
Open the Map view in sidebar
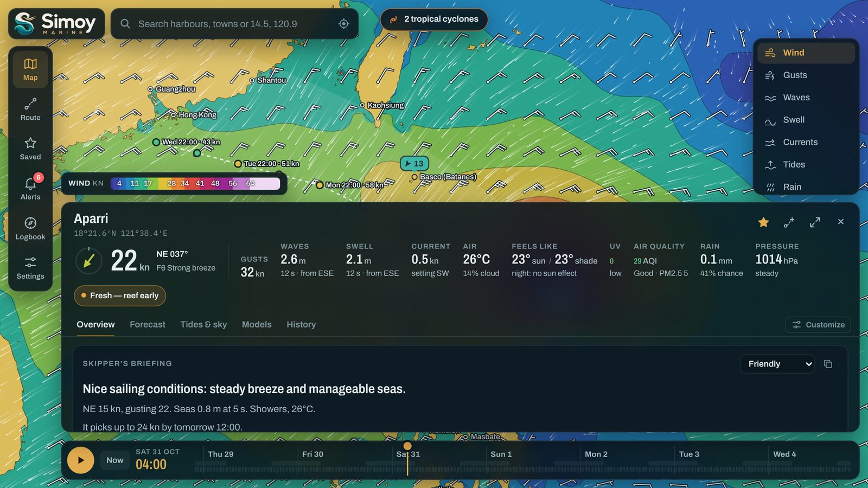coord(30,69)
